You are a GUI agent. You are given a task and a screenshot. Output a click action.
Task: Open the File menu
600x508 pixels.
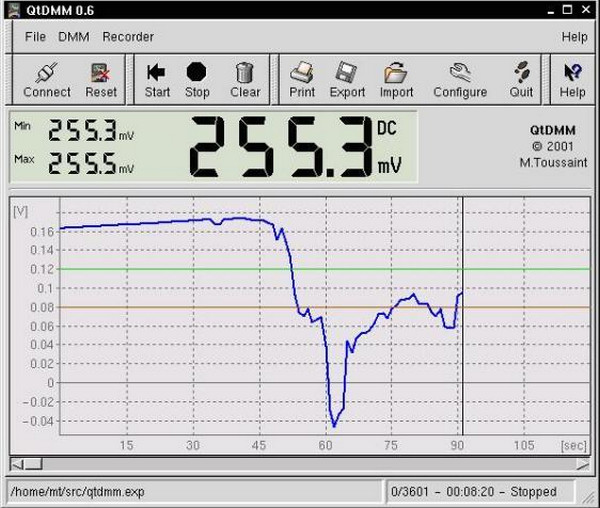(35, 37)
